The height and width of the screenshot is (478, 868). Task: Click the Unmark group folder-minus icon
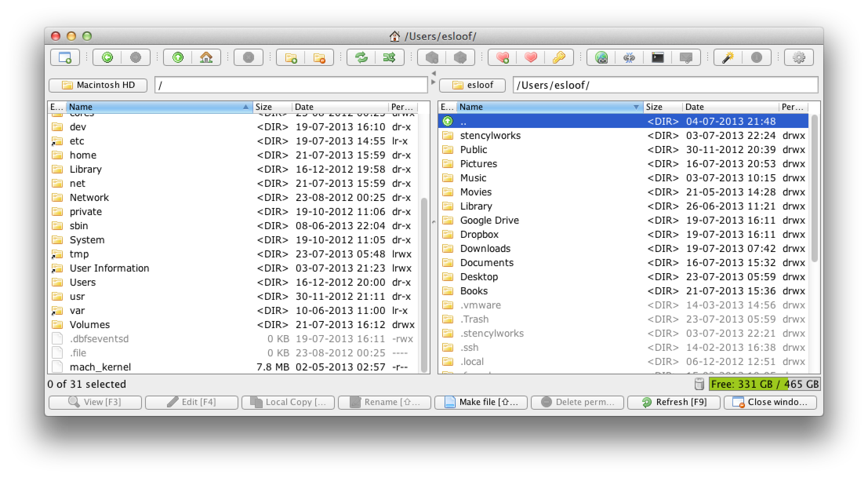pos(319,58)
